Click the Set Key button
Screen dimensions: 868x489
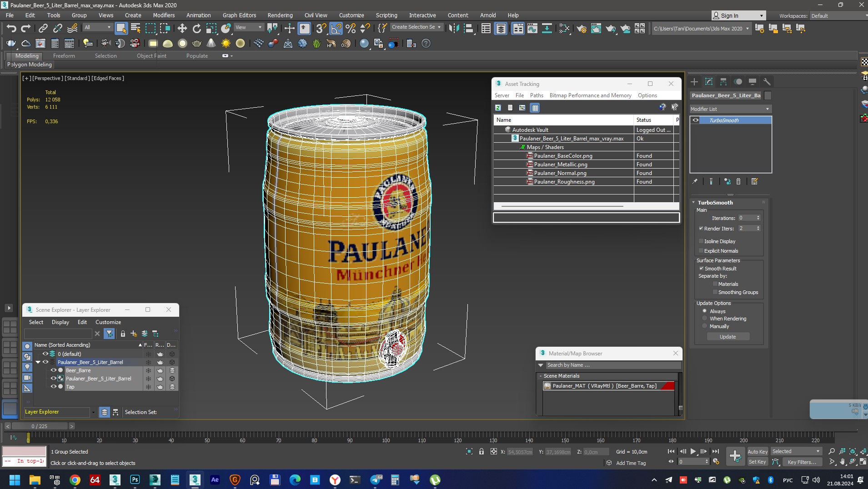[x=758, y=462]
